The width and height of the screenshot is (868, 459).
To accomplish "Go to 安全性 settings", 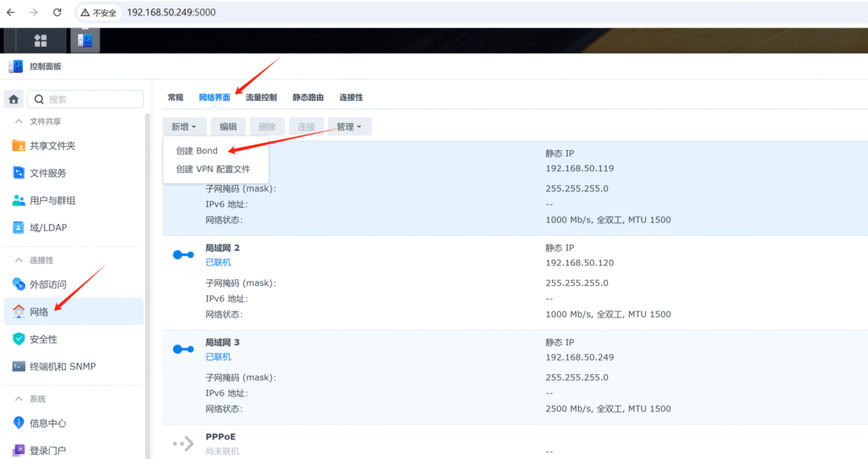I will (43, 339).
